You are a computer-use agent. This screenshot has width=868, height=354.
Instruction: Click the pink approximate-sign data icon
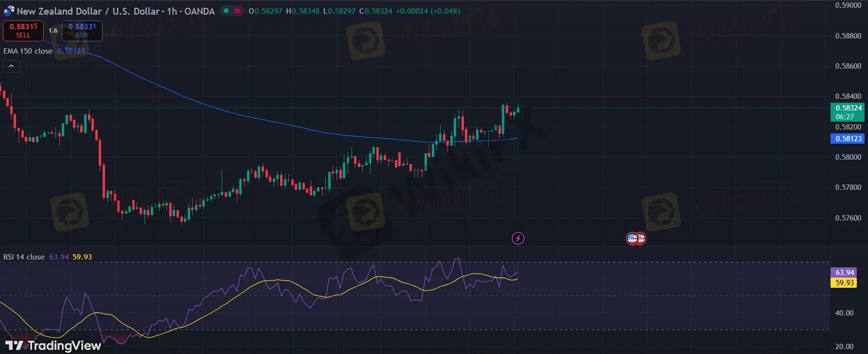(x=237, y=11)
